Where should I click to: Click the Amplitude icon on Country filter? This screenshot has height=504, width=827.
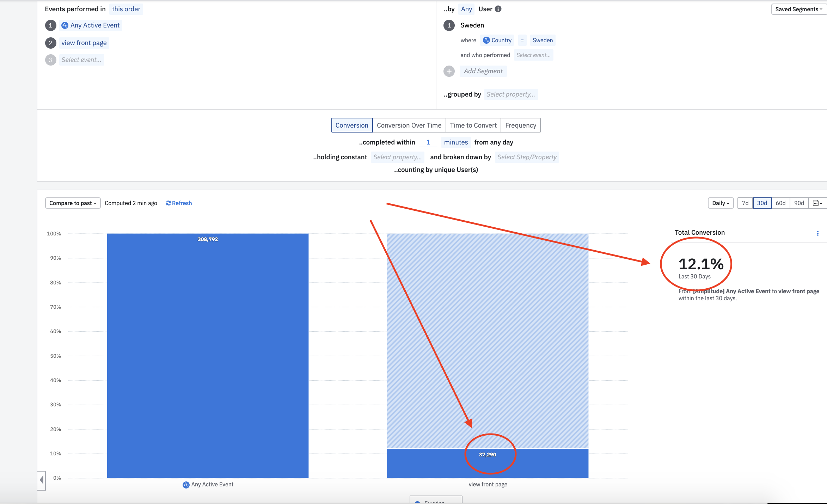[486, 40]
